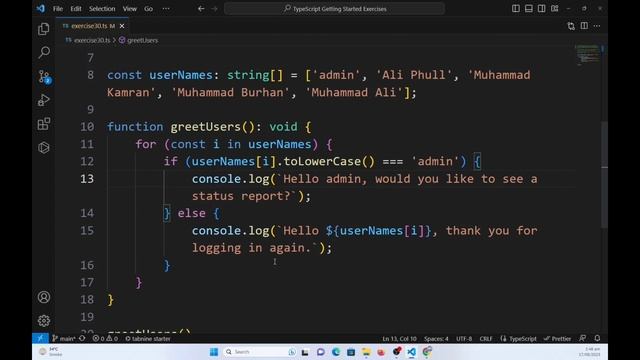Open the Run and Debug view

[44, 100]
